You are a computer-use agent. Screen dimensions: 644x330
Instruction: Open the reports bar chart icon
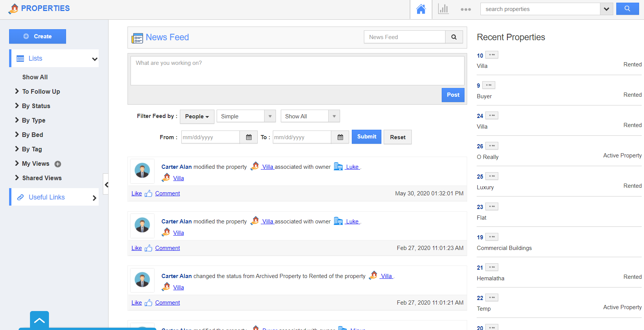[x=443, y=9]
